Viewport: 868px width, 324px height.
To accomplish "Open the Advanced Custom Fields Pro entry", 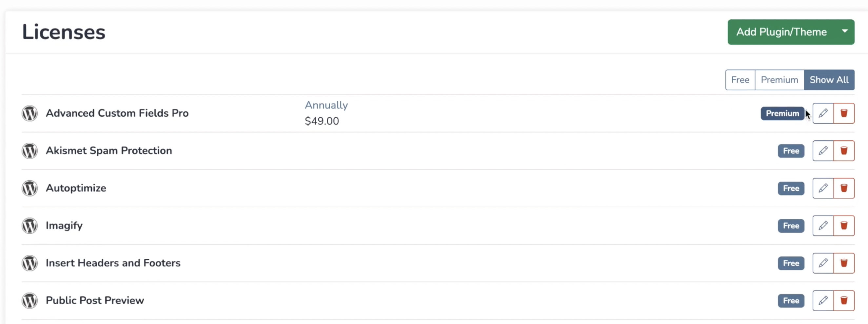I will 117,113.
